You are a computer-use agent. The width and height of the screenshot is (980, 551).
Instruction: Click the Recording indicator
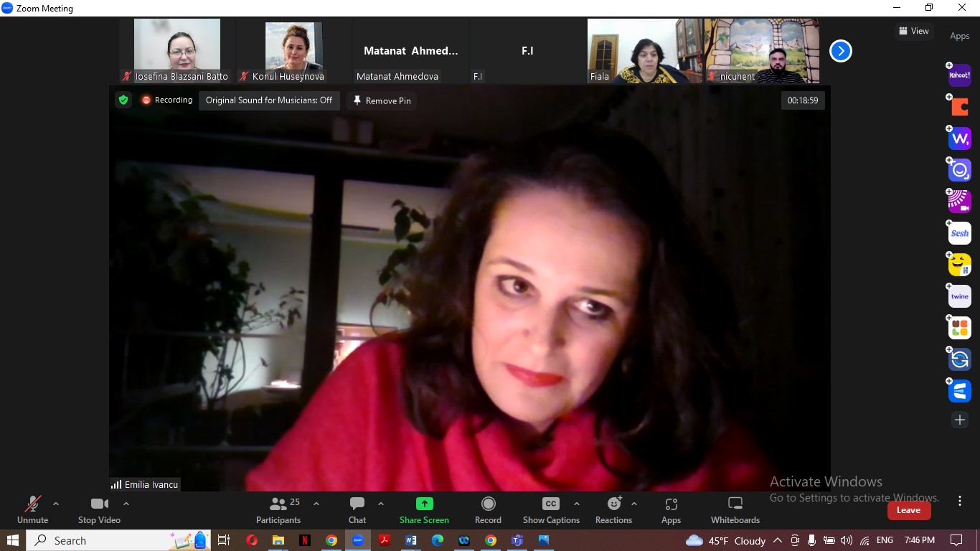pyautogui.click(x=167, y=100)
